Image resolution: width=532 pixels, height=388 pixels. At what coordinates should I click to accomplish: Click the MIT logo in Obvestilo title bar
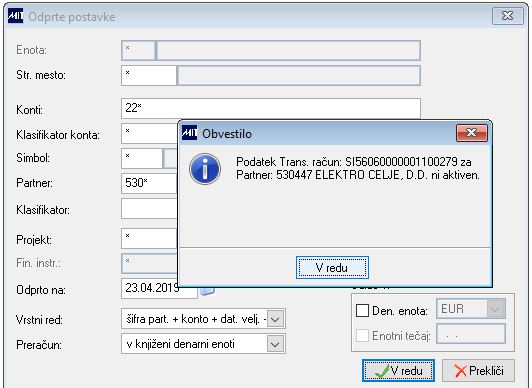pos(189,133)
